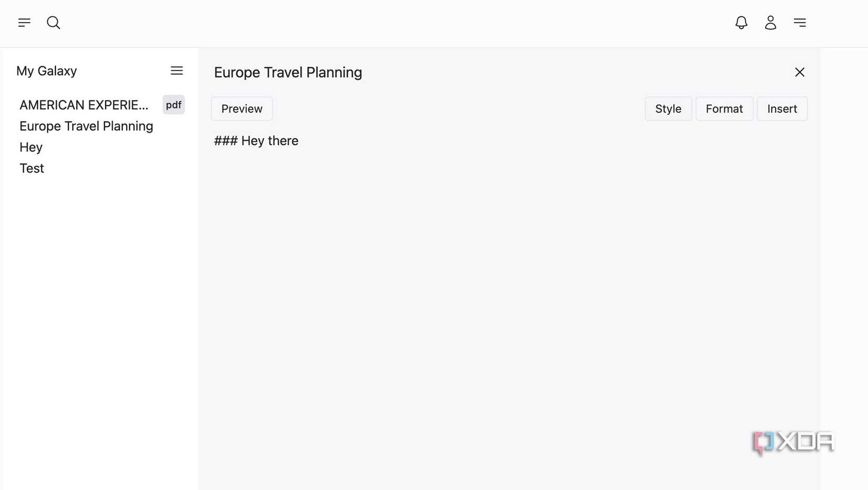Select the Europe Travel Planning note
868x490 pixels.
86,126
